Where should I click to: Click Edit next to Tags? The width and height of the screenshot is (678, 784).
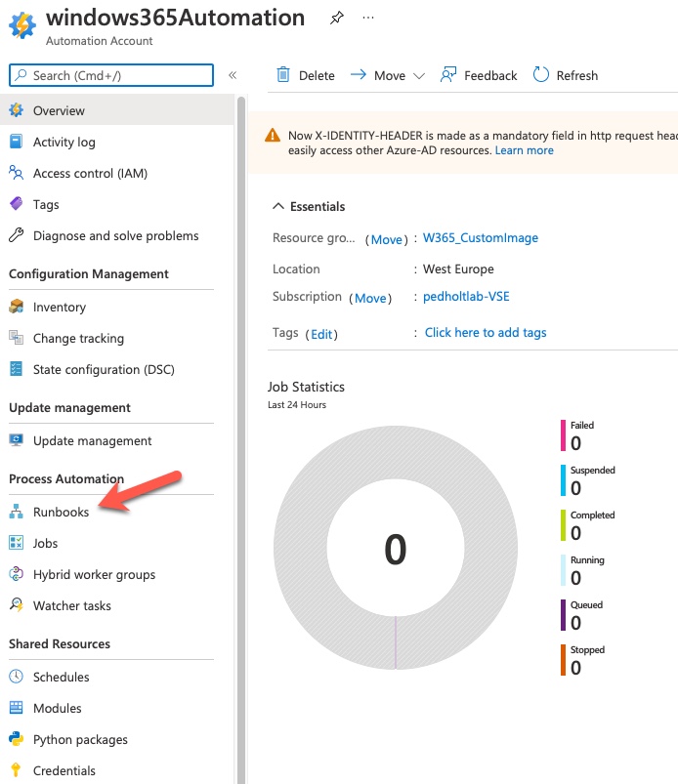click(x=321, y=334)
